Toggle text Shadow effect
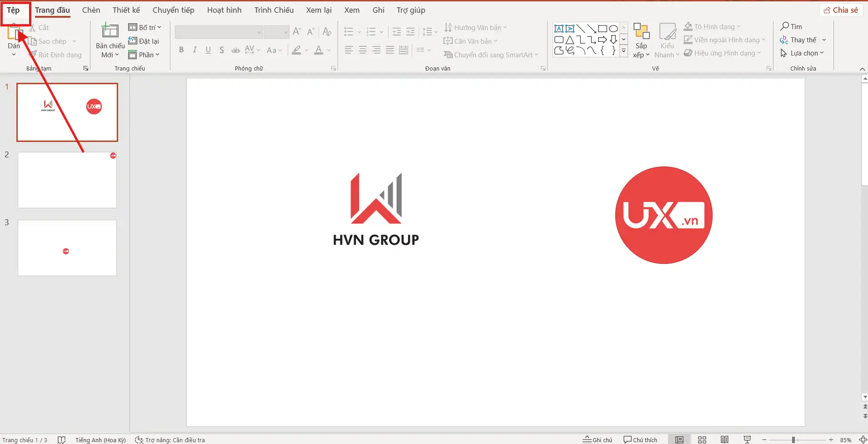Screen dimensions: 868x444 [x=221, y=50]
